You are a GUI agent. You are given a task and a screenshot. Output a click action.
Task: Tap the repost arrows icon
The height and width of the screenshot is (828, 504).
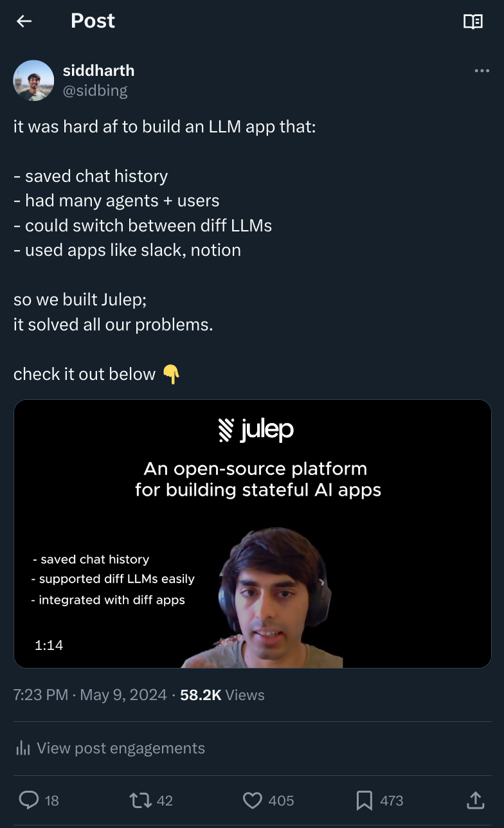pyautogui.click(x=140, y=800)
